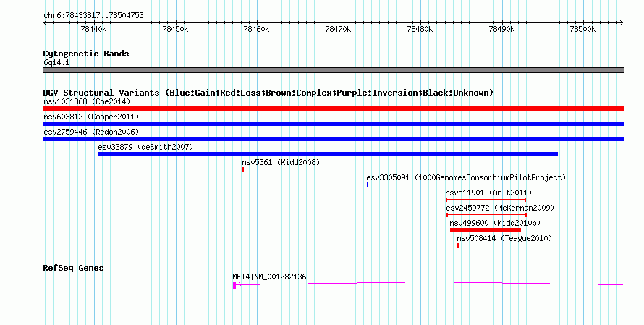Click the label nsv5361 (Kidd2008)
644x325 pixels.
pos(281,162)
